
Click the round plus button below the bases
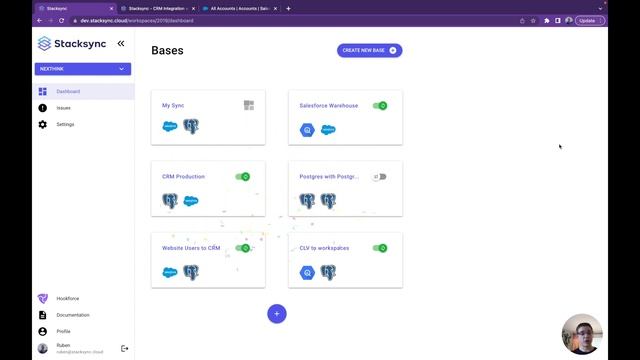tap(277, 314)
